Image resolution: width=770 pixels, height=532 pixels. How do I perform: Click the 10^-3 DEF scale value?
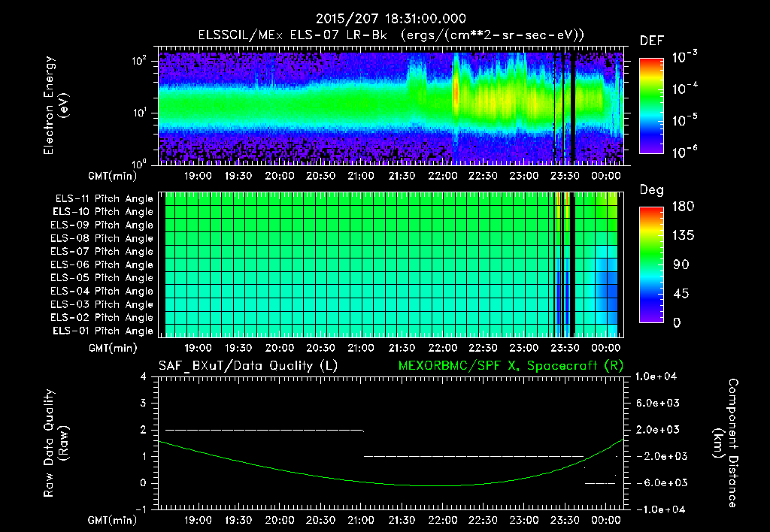click(684, 56)
